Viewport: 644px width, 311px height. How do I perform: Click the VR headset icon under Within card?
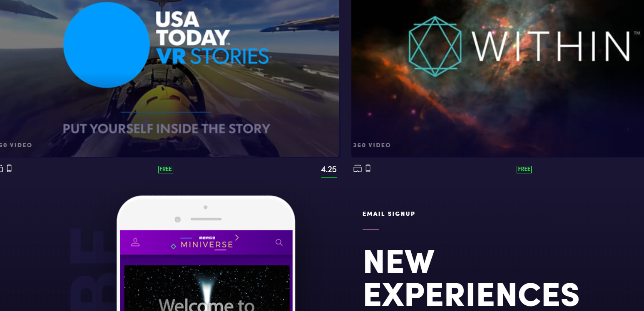point(358,168)
